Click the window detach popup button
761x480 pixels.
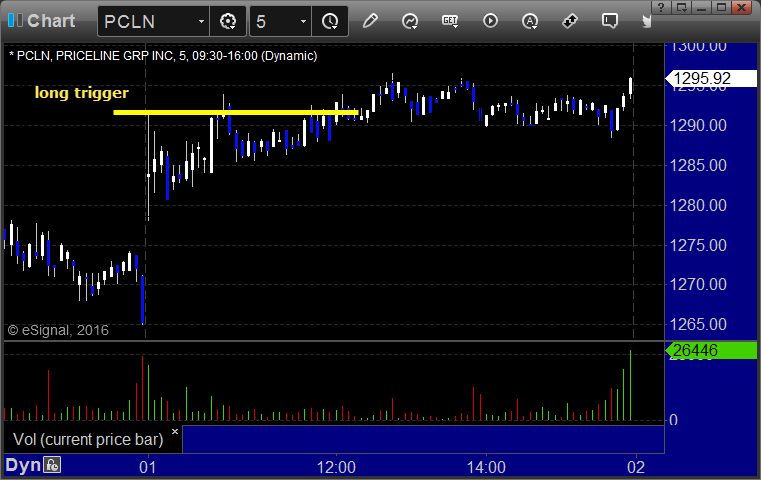(x=681, y=7)
